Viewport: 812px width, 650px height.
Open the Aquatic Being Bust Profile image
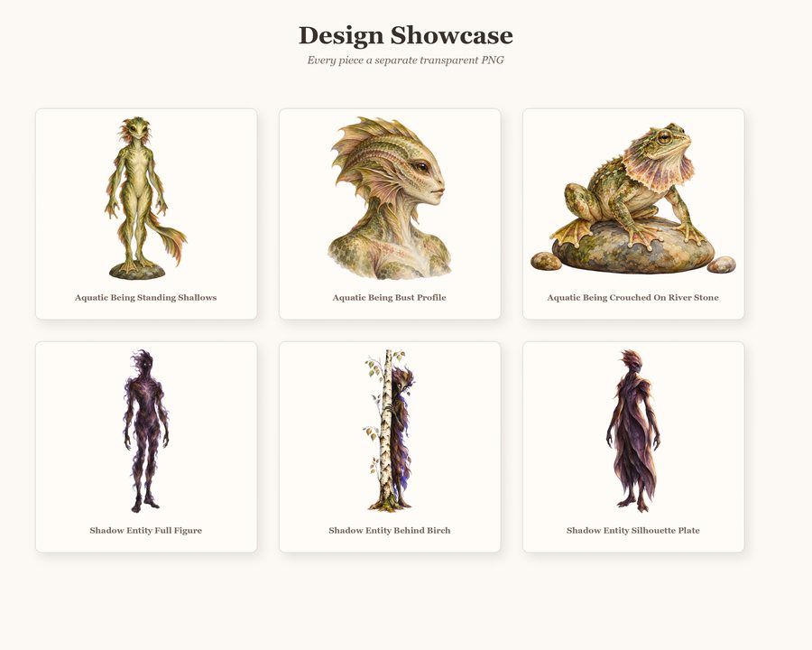390,198
